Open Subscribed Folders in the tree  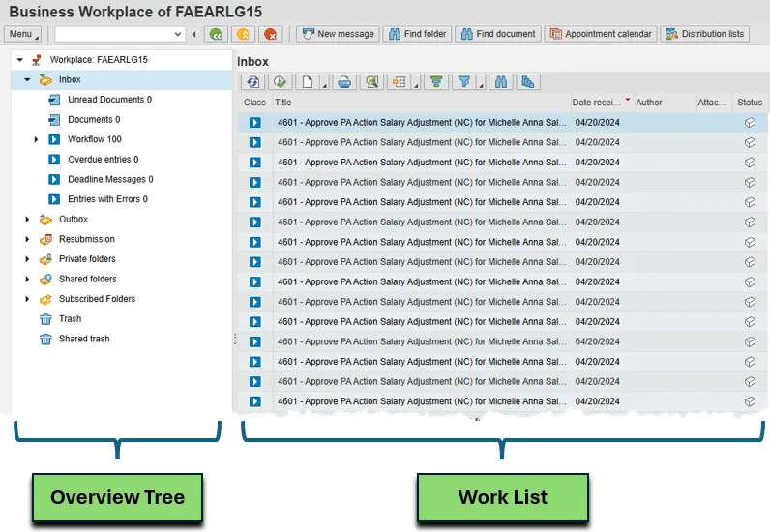point(98,299)
